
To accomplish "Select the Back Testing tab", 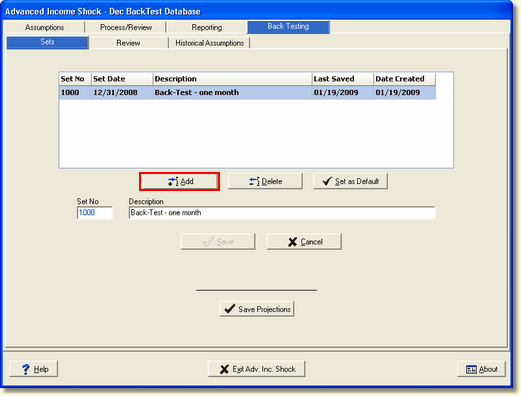I will (x=288, y=27).
